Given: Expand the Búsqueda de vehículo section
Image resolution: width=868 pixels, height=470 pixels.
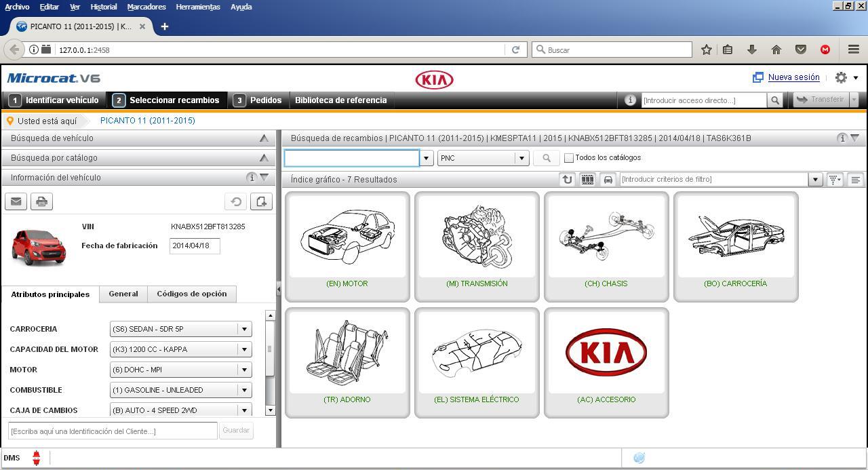Looking at the screenshot, I should tap(264, 138).
